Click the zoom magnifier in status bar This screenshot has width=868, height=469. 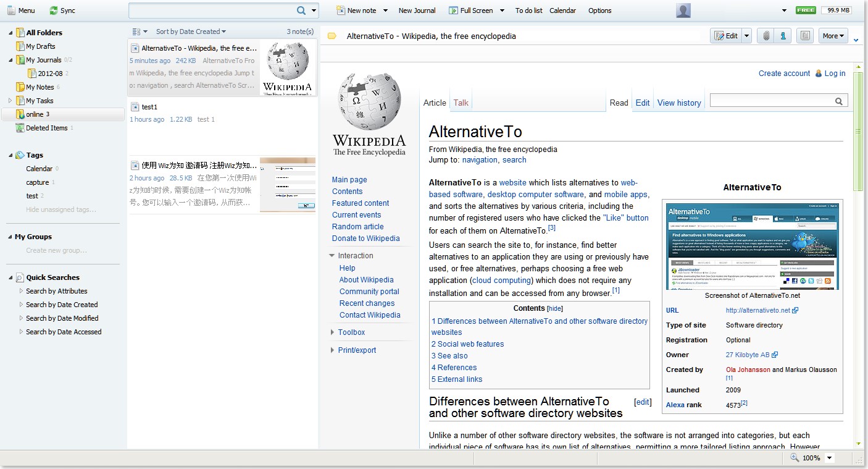pyautogui.click(x=795, y=458)
